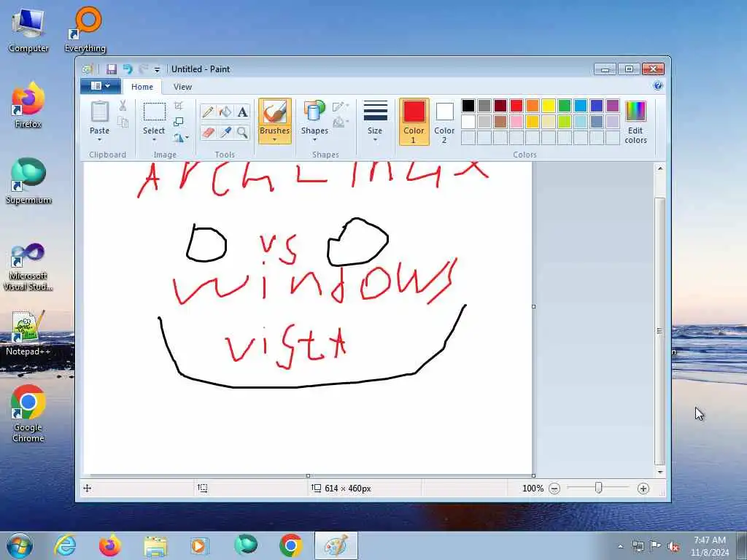Click the 100% zoom level text
This screenshot has height=560, width=747.
click(533, 489)
